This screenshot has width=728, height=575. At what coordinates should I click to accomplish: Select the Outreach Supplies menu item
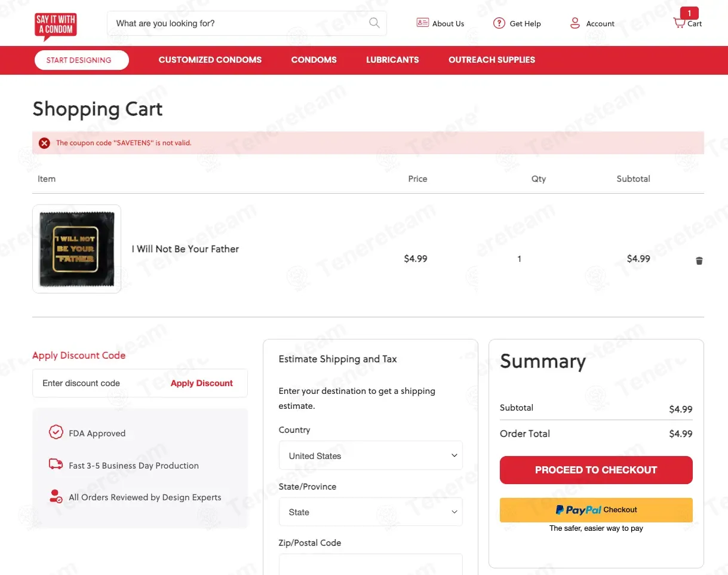(x=492, y=60)
